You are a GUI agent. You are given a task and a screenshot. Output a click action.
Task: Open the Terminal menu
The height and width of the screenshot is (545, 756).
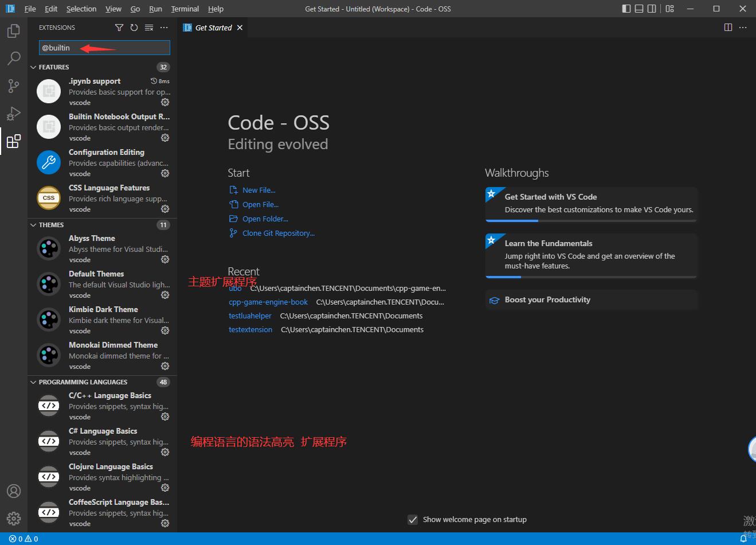pos(185,9)
